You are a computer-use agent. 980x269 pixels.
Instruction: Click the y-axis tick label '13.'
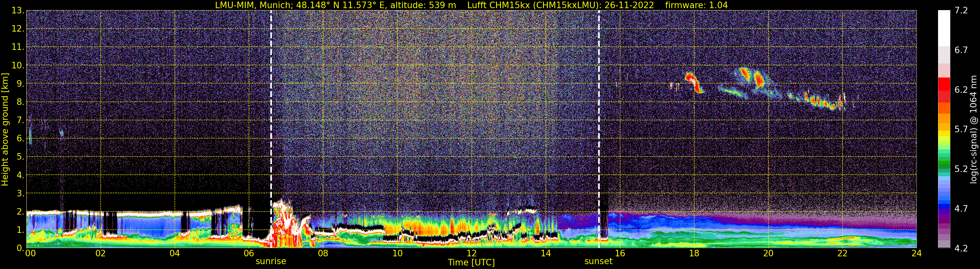point(18,11)
